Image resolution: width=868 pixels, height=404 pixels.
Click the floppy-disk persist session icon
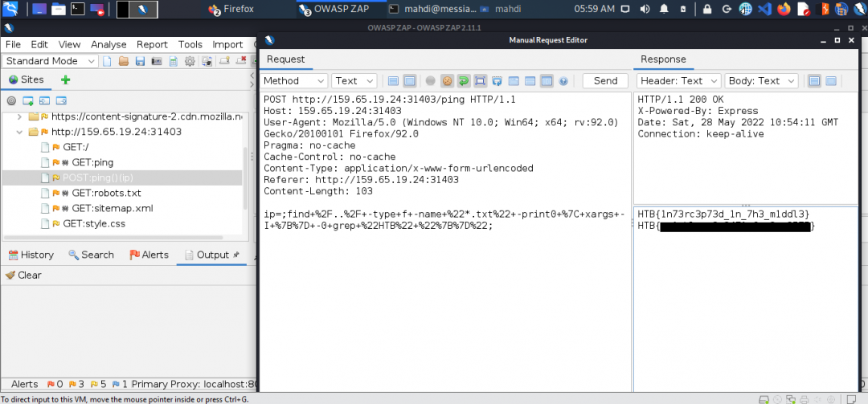point(140,61)
